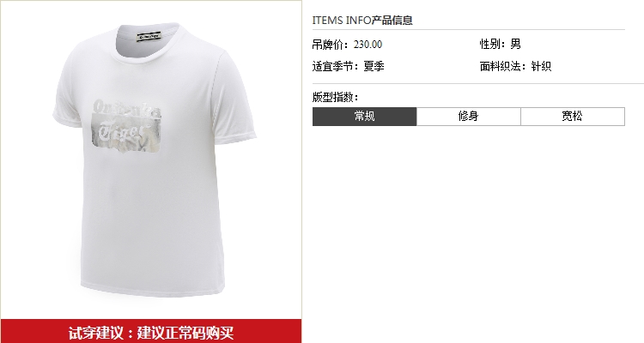Image resolution: width=644 pixels, height=343 pixels.
Task: Select the 修身 fit option
Action: (x=469, y=117)
